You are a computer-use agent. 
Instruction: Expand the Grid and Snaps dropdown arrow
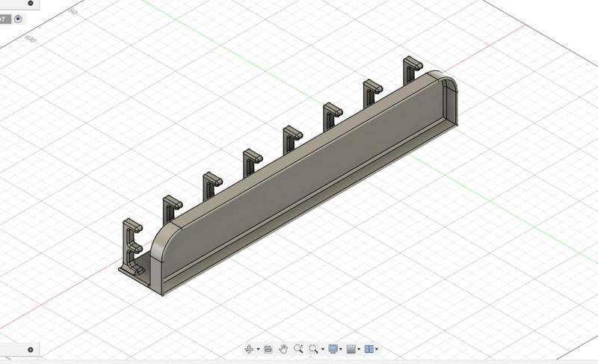click(359, 349)
